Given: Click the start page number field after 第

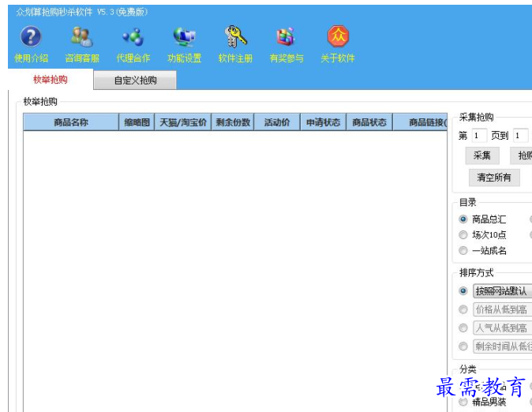Looking at the screenshot, I should coord(479,136).
